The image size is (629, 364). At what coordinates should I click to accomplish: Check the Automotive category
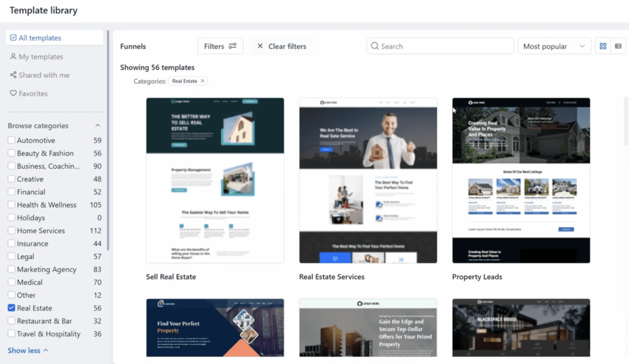11,140
